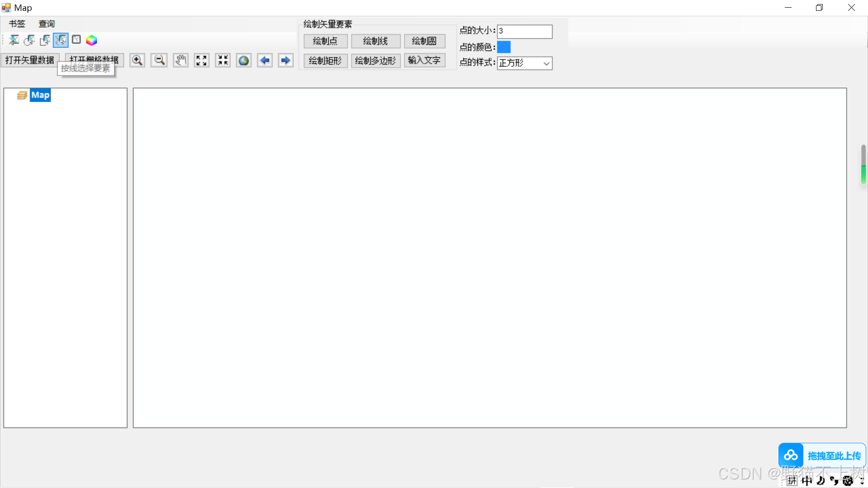This screenshot has height=488, width=868.
Task: Select the Map layer tree node
Action: (40, 95)
